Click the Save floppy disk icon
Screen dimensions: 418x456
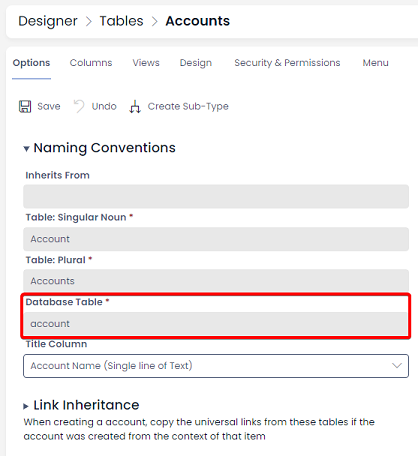click(x=25, y=107)
